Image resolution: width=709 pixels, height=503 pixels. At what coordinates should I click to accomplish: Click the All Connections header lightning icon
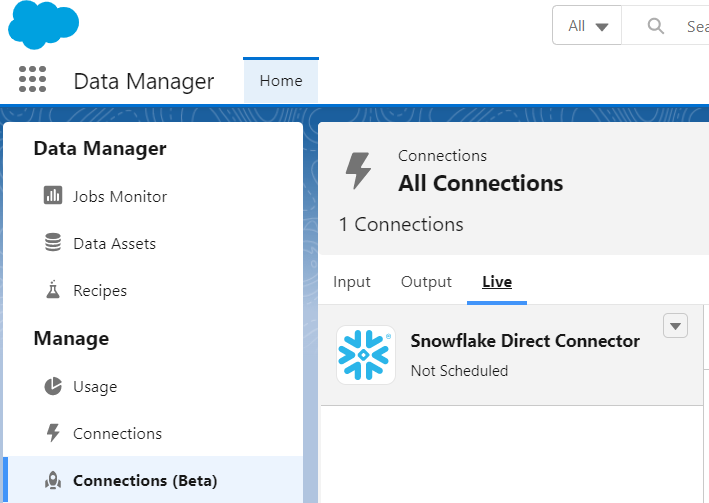(x=358, y=171)
